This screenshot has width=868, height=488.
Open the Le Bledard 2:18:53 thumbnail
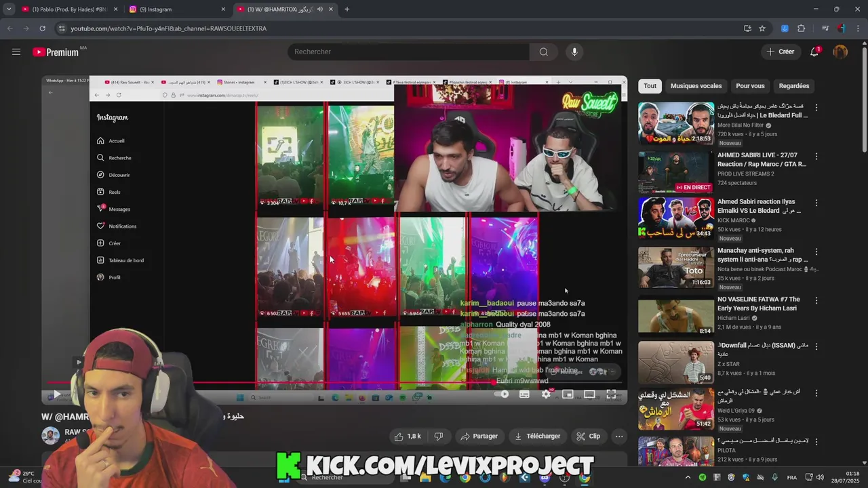point(676,123)
